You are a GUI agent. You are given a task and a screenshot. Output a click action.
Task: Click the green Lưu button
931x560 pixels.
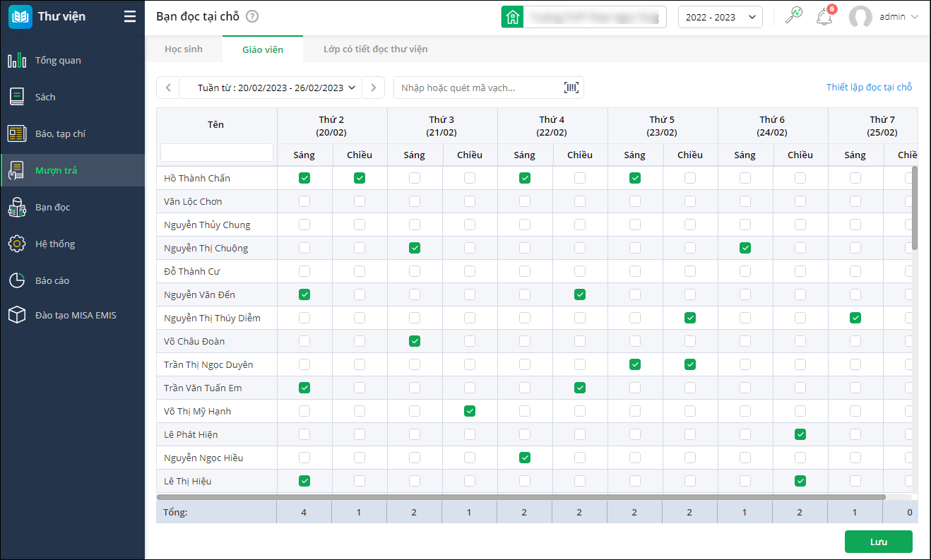click(x=878, y=542)
